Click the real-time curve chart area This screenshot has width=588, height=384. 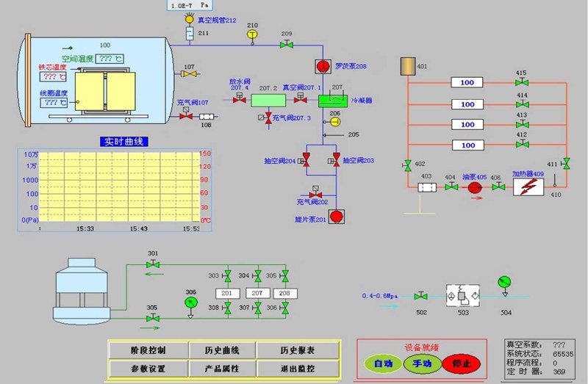(119, 187)
